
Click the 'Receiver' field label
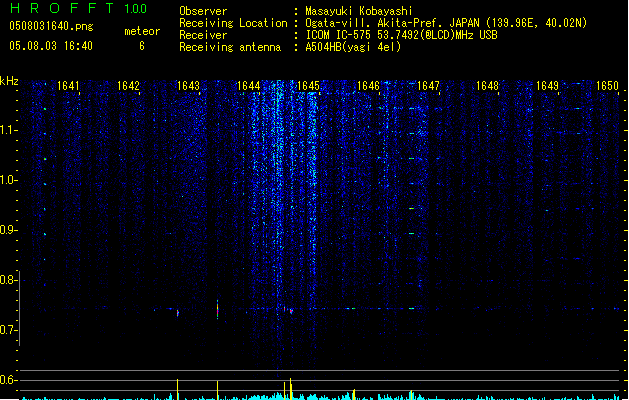click(x=203, y=35)
